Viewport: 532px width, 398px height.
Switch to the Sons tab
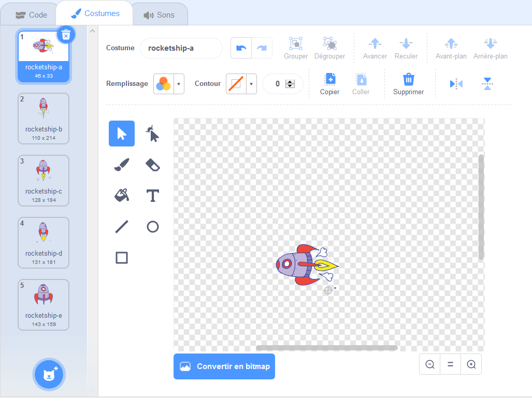[x=160, y=14]
